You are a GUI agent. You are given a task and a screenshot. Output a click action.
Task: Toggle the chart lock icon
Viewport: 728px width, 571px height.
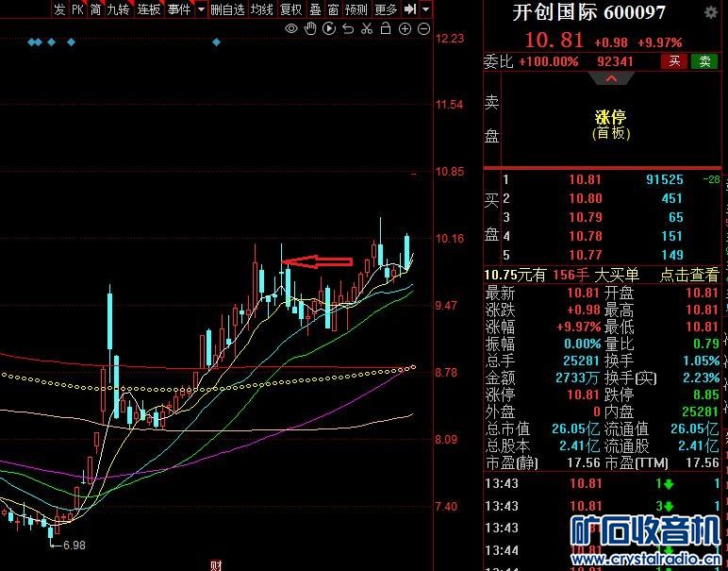pyautogui.click(x=386, y=29)
